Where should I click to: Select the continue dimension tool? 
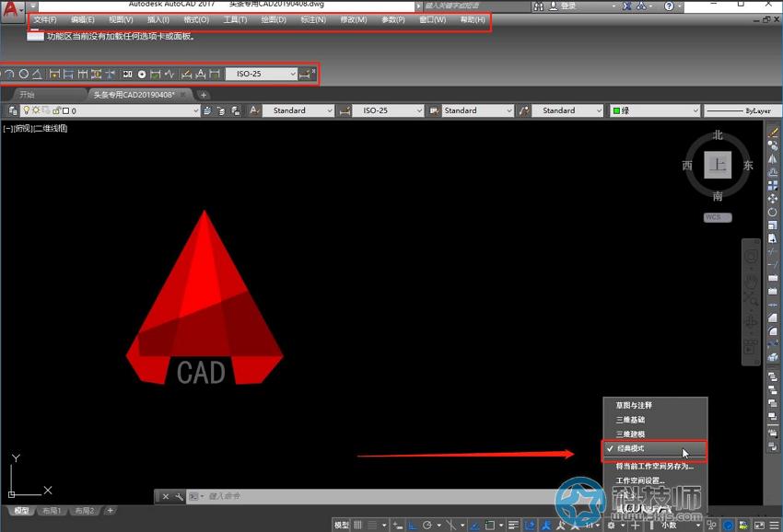point(82,75)
